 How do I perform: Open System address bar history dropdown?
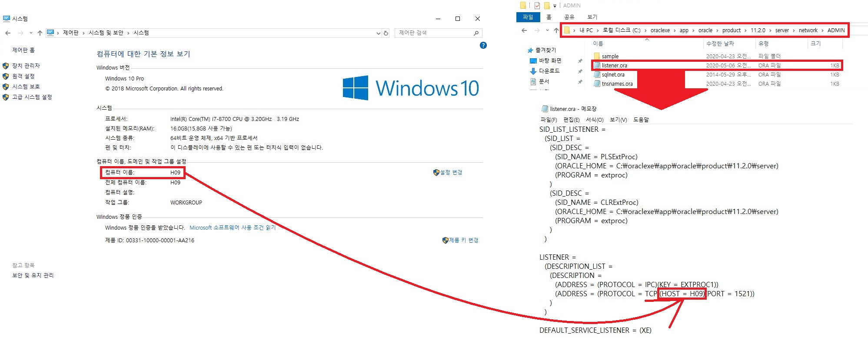pos(378,33)
